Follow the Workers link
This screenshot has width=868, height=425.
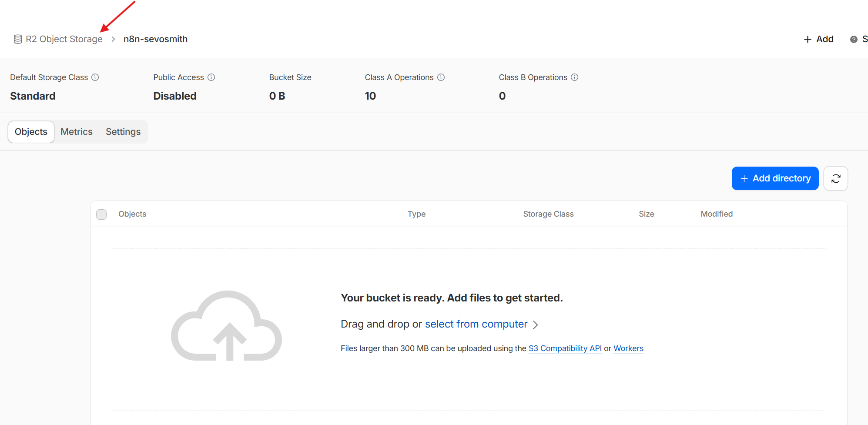coord(628,348)
